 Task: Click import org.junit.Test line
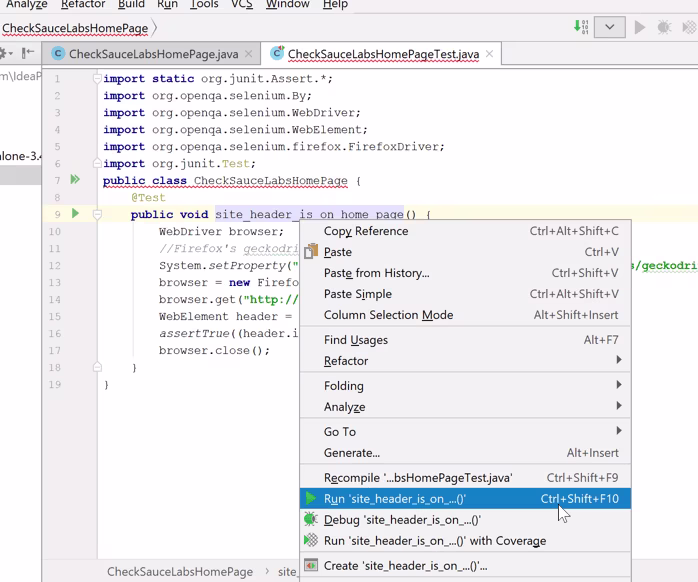coord(179,164)
